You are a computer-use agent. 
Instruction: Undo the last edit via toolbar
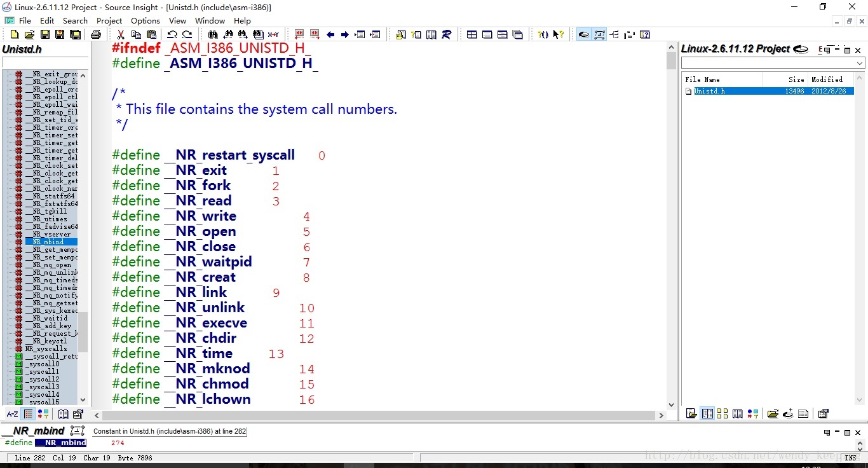tap(172, 34)
